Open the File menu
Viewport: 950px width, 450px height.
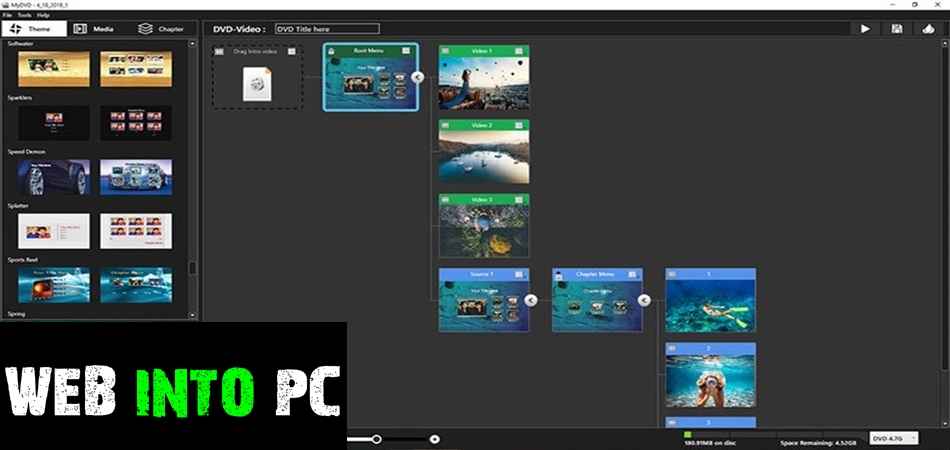pos(9,15)
